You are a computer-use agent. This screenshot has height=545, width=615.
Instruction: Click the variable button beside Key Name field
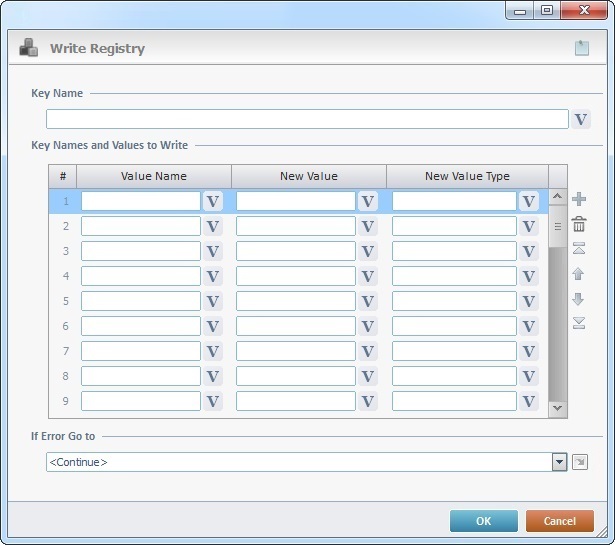tap(581, 120)
